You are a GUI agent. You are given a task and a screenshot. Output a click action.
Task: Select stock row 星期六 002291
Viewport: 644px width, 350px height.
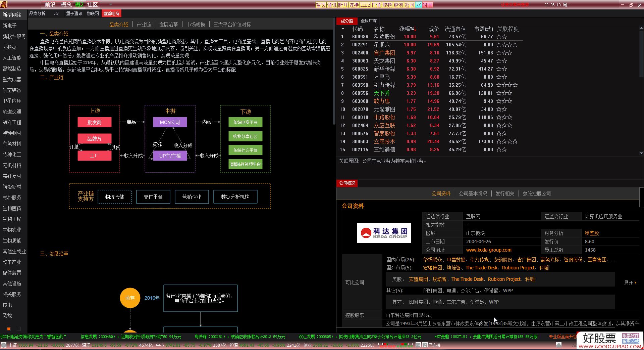[430, 45]
